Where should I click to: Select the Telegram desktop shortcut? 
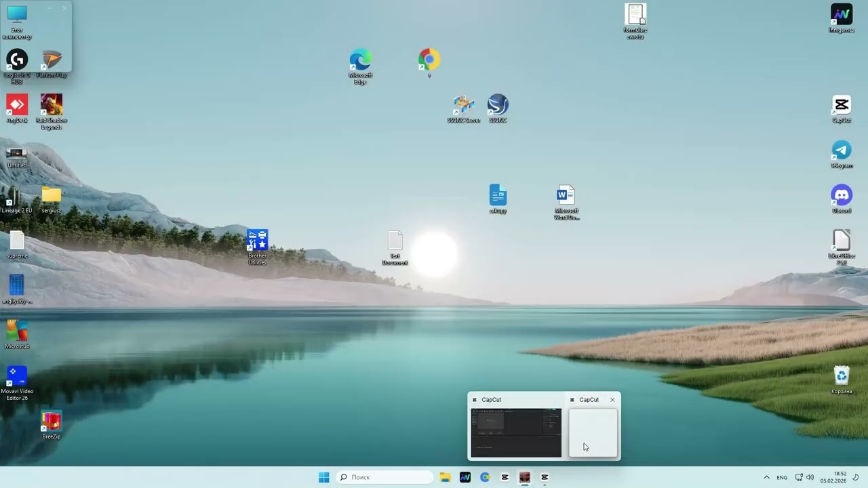click(x=842, y=154)
